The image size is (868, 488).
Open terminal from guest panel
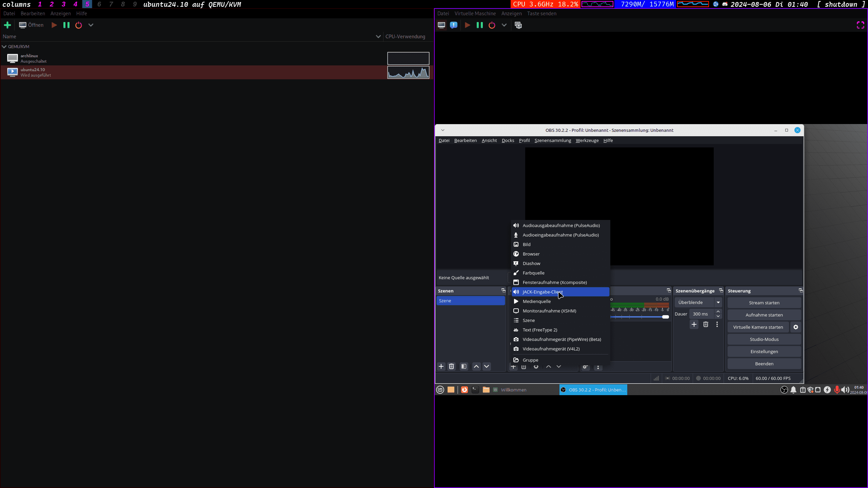[x=475, y=390]
